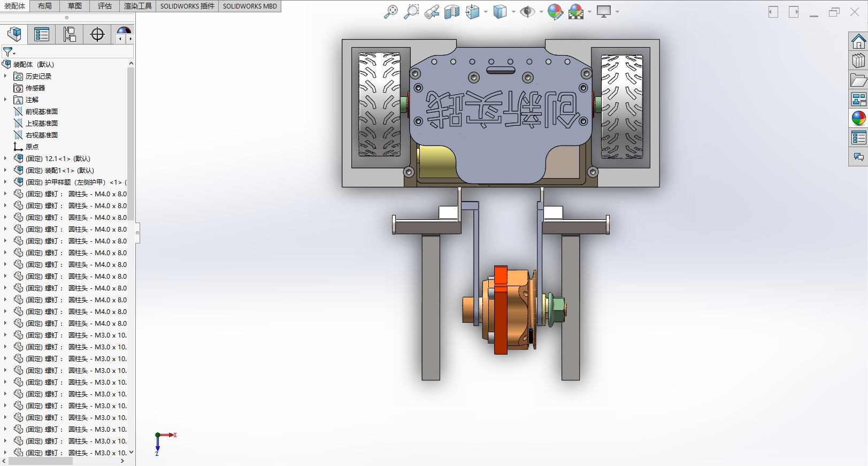Select the orange motor in the model
The width and height of the screenshot is (868, 466).
pos(508,310)
